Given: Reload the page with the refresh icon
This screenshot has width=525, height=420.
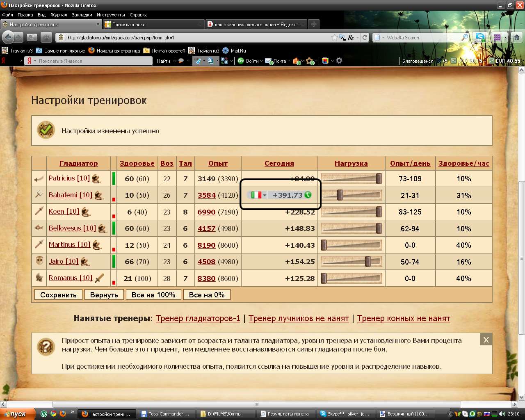Looking at the screenshot, I should [365, 37].
